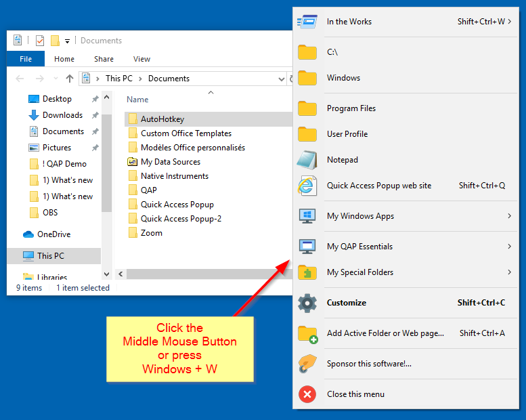Click the Pictures icon in sidebar
Viewport: 526px width, 420px height.
[34, 148]
